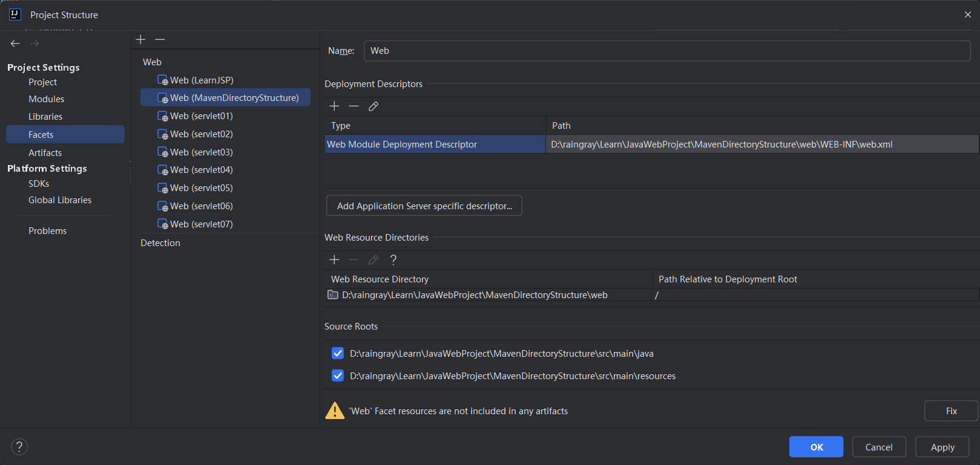
Task: Go back using the left arrow
Action: pos(15,44)
